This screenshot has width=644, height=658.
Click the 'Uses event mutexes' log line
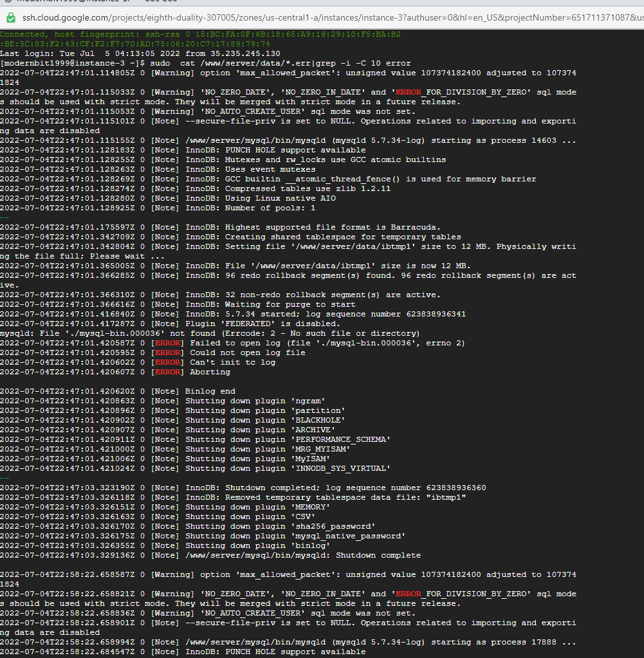coord(158,170)
